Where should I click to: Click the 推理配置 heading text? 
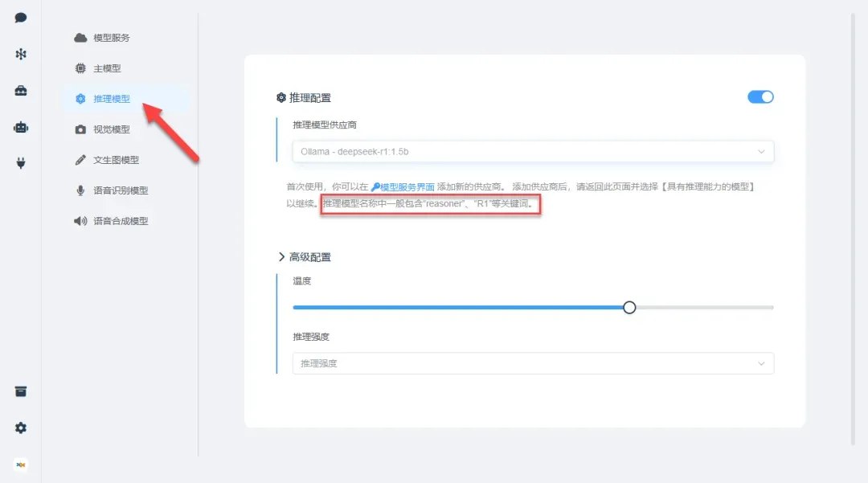click(x=310, y=98)
